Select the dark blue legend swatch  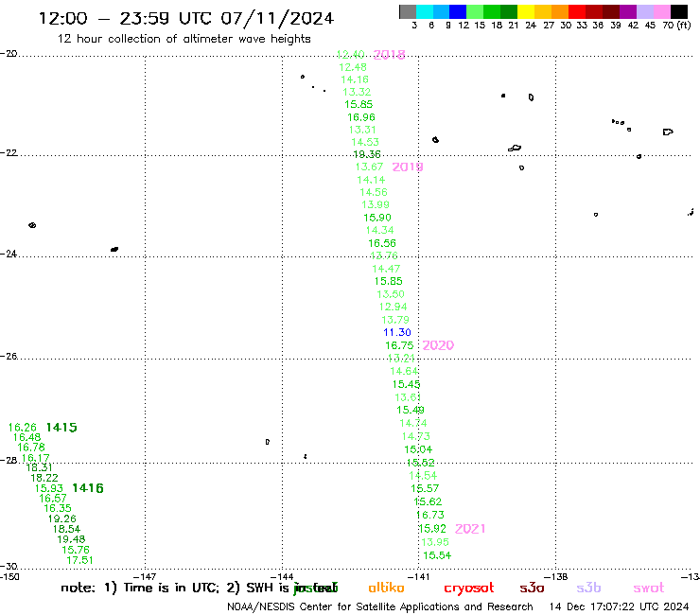tap(458, 11)
